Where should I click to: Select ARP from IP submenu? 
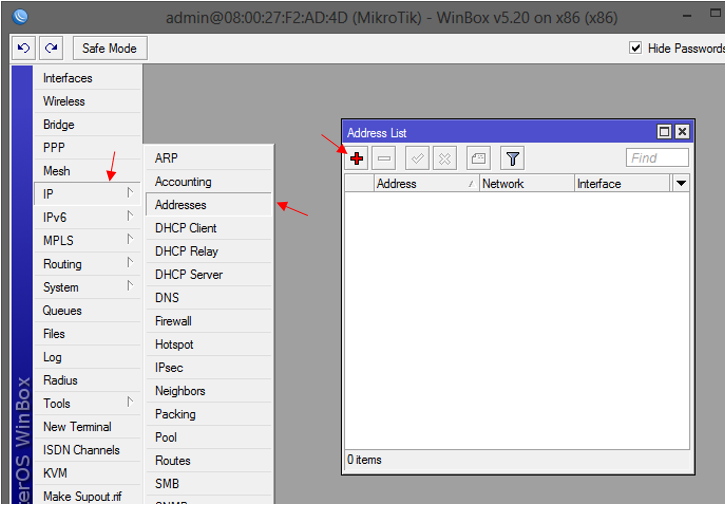coord(209,158)
